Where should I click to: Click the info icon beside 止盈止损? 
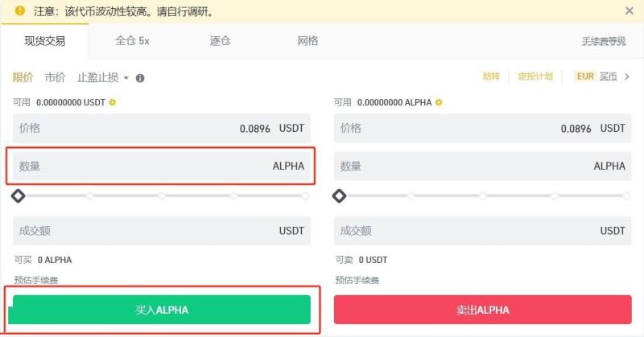point(140,78)
